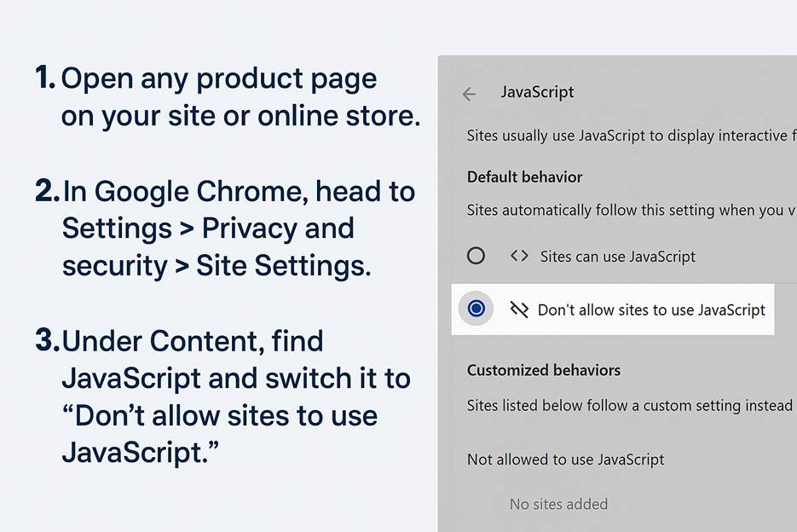
Task: Click the Sites can use JavaScript label text
Action: pos(618,256)
